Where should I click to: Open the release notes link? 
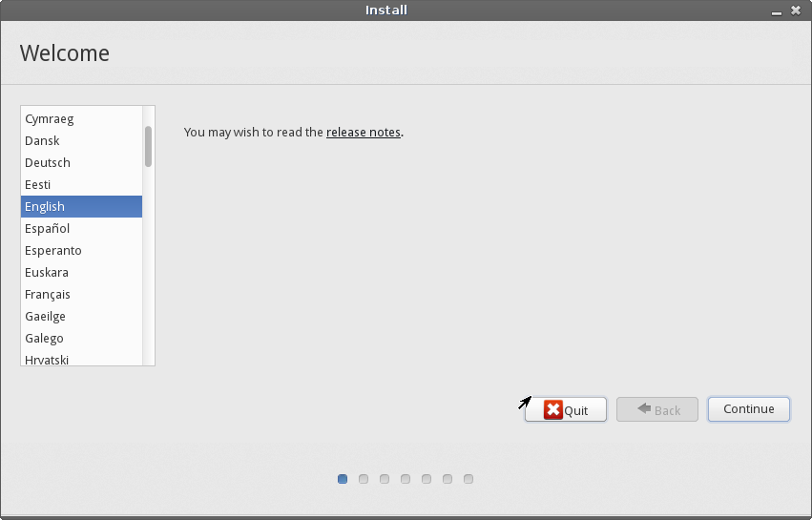pos(363,133)
